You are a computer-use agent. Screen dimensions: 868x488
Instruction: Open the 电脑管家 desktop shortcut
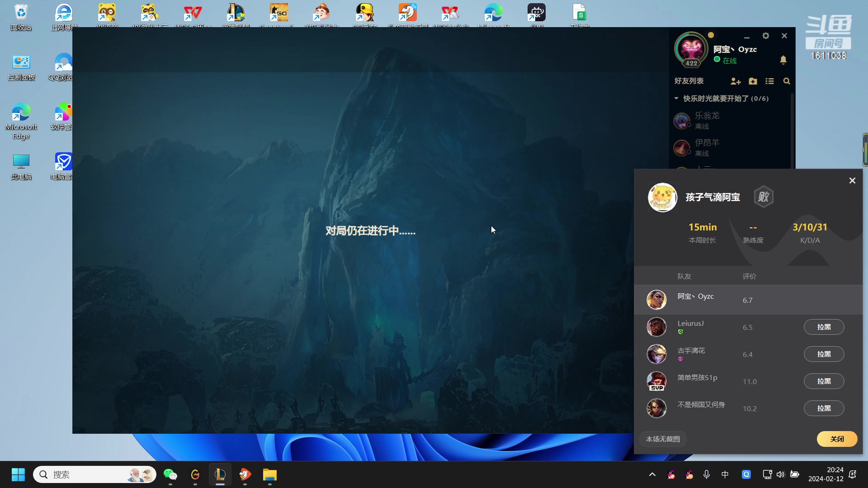[x=62, y=166]
